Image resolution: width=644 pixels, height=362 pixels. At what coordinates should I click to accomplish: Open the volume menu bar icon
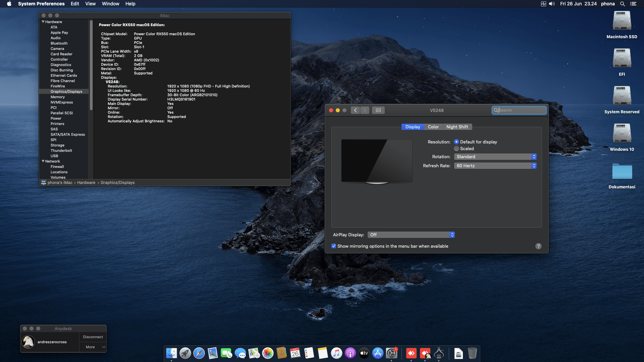[x=552, y=4]
